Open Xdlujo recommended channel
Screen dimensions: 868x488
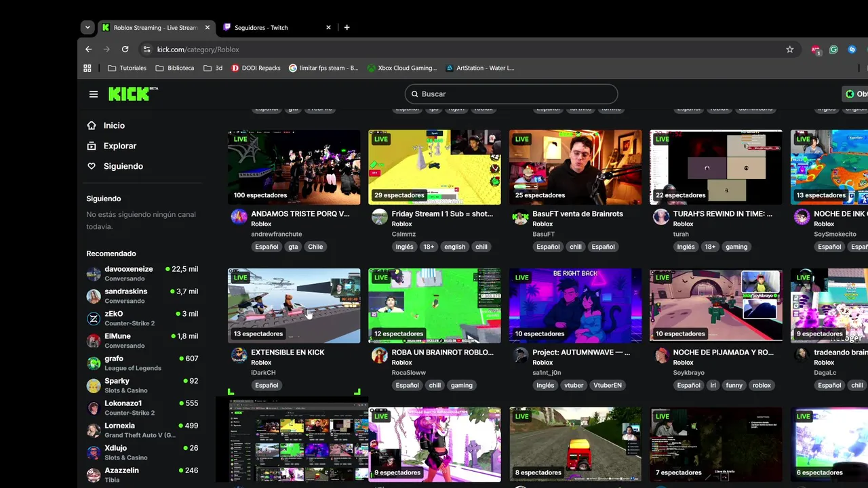pos(142,452)
